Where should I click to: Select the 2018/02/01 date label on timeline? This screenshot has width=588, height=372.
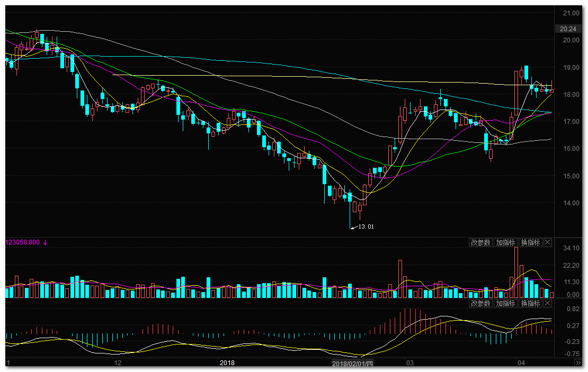pyautogui.click(x=353, y=364)
